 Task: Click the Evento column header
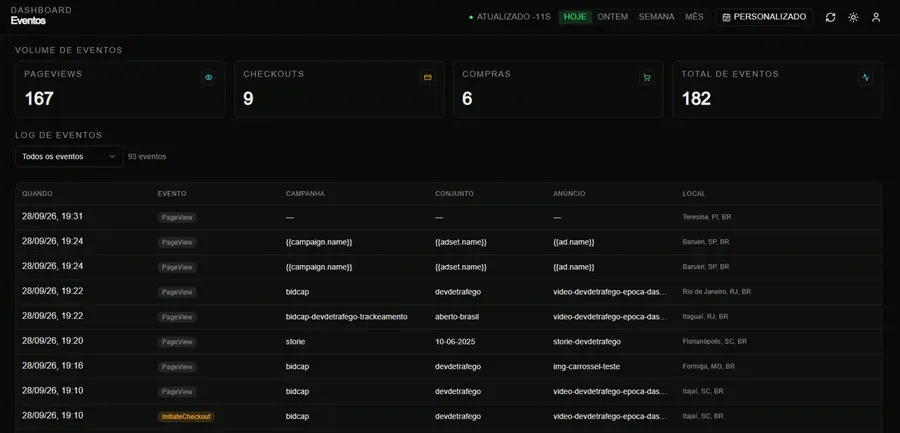[x=172, y=194]
